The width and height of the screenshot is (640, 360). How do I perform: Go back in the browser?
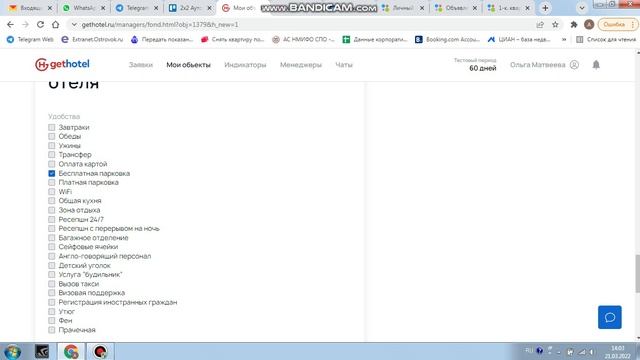click(x=10, y=24)
